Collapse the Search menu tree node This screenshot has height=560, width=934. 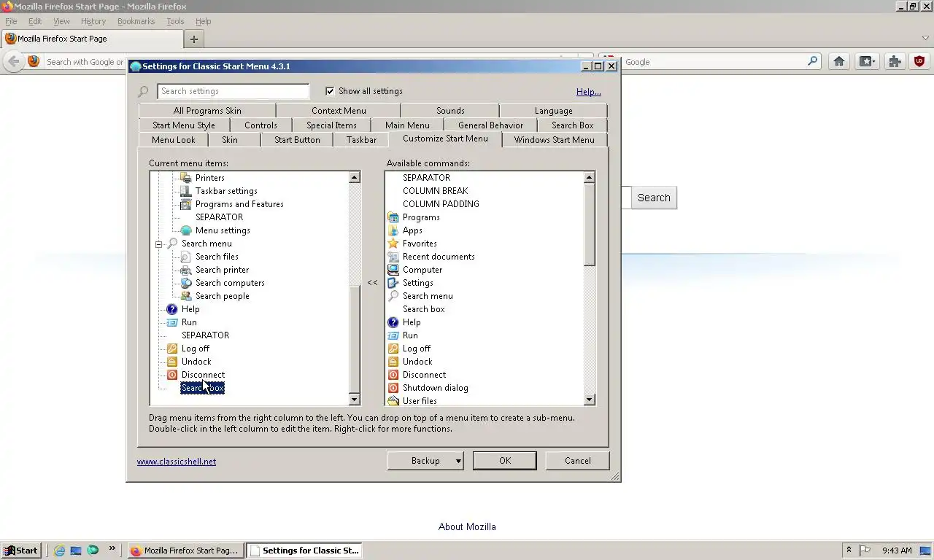click(158, 244)
